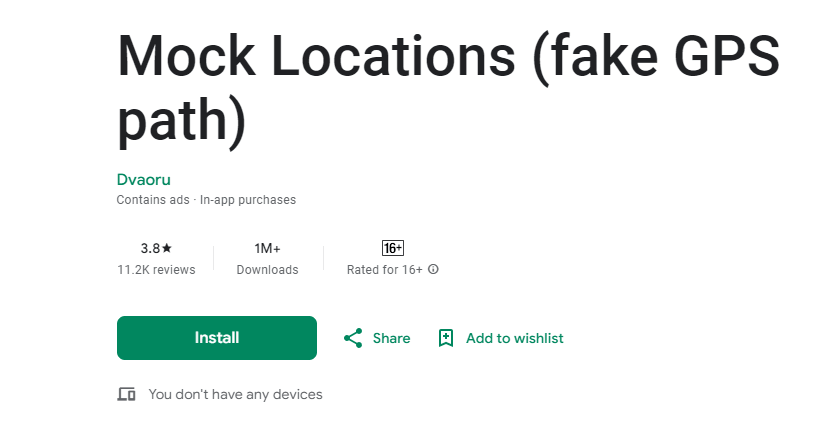Click the You don't have any devices message

235,394
